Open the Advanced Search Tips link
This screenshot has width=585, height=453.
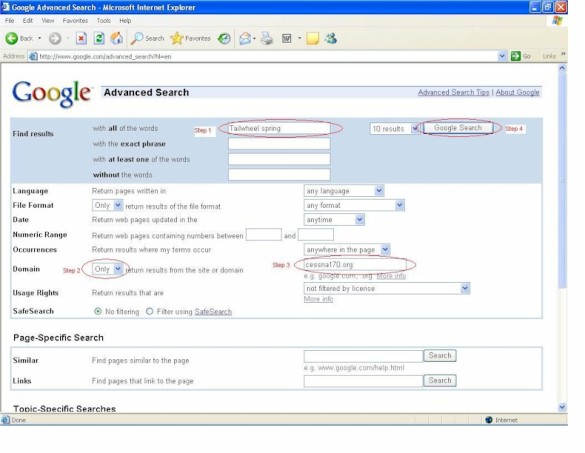point(453,92)
